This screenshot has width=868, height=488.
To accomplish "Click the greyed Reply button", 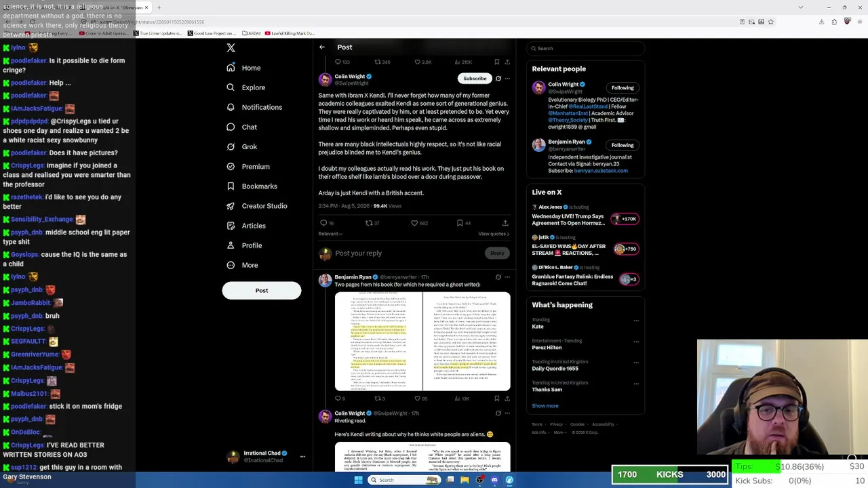I will (497, 253).
